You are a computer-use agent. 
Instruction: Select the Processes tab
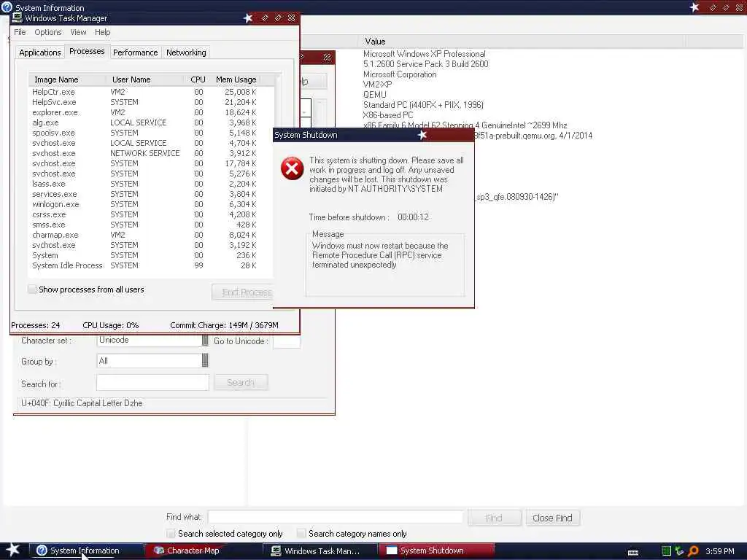[87, 51]
